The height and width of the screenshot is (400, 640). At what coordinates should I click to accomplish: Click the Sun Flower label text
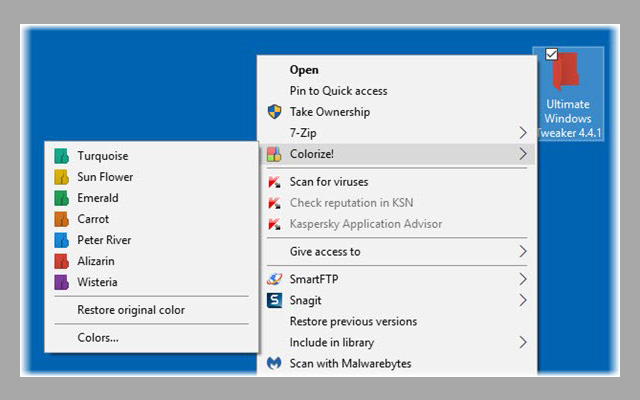(105, 177)
